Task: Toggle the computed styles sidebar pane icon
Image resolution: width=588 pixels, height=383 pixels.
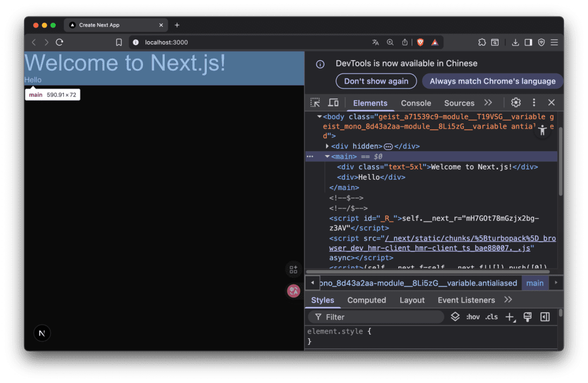Action: point(545,317)
